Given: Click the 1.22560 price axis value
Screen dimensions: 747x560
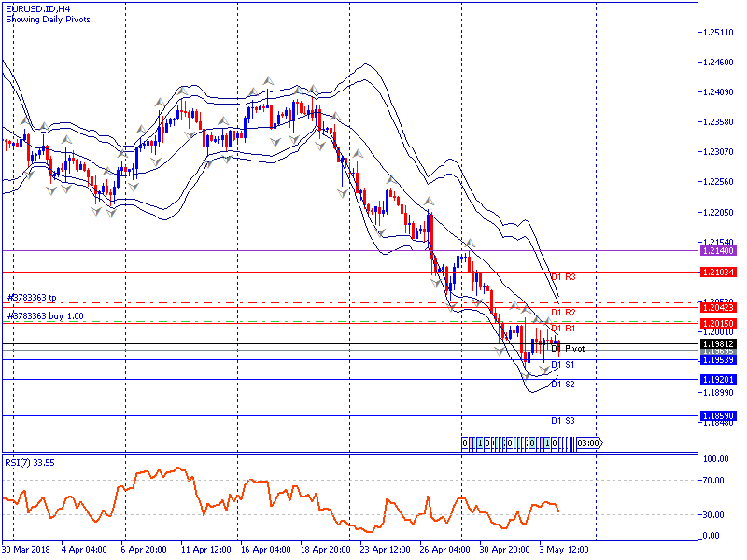Looking at the screenshot, I should tap(718, 182).
